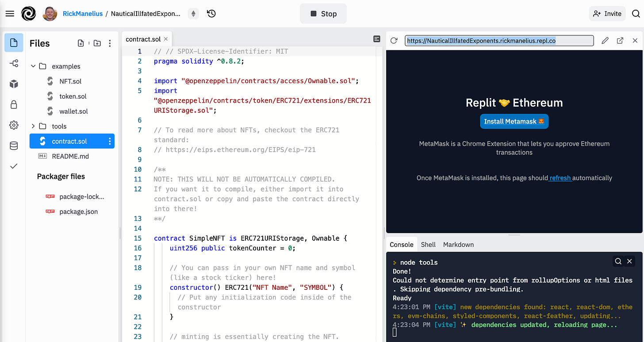Open the Unit tests checkmark icon
This screenshot has height=342, width=644.
click(x=14, y=166)
